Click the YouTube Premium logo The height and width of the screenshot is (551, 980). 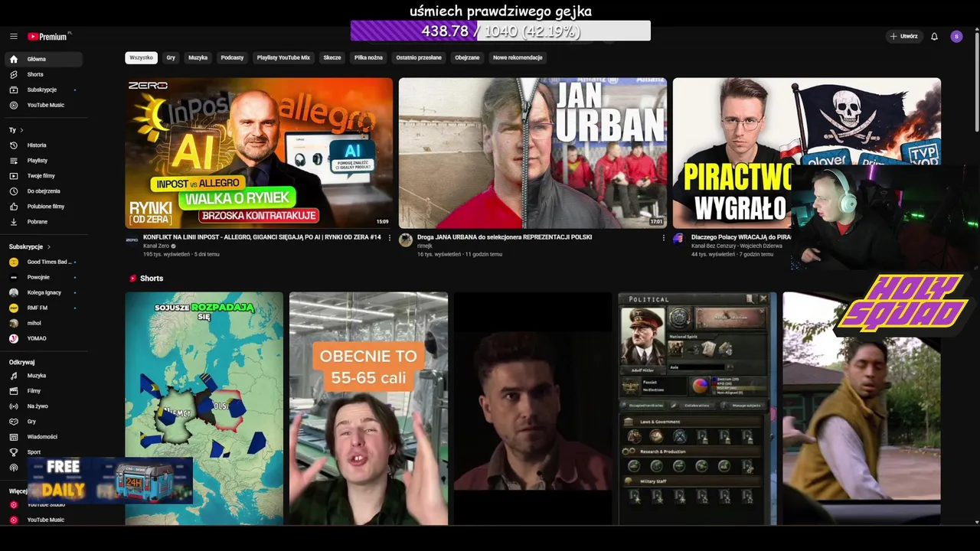coord(49,36)
